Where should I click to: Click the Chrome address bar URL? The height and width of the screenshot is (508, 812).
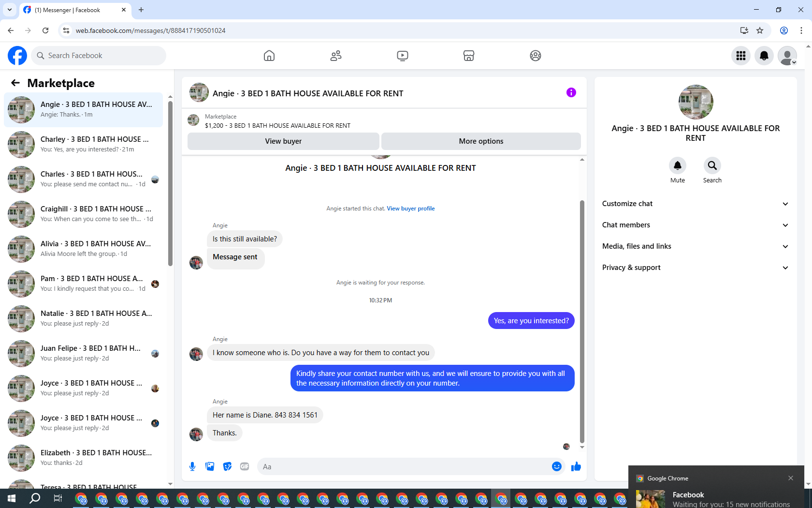pyautogui.click(x=151, y=30)
